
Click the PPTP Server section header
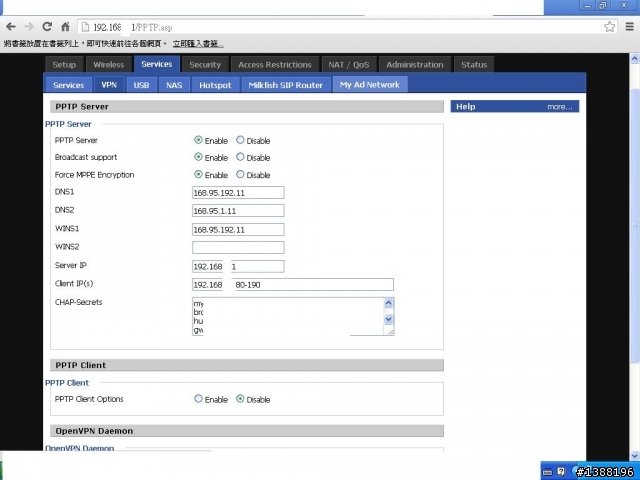pyautogui.click(x=247, y=107)
